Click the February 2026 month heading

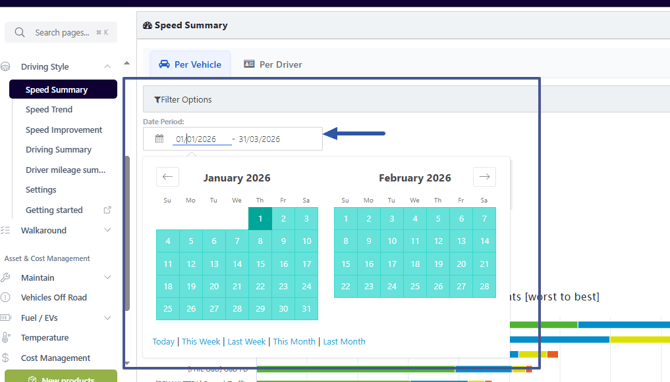pos(415,178)
